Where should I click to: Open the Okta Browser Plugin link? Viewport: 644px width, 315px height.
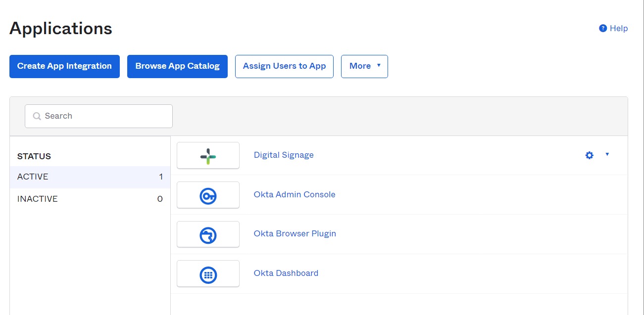pos(295,234)
